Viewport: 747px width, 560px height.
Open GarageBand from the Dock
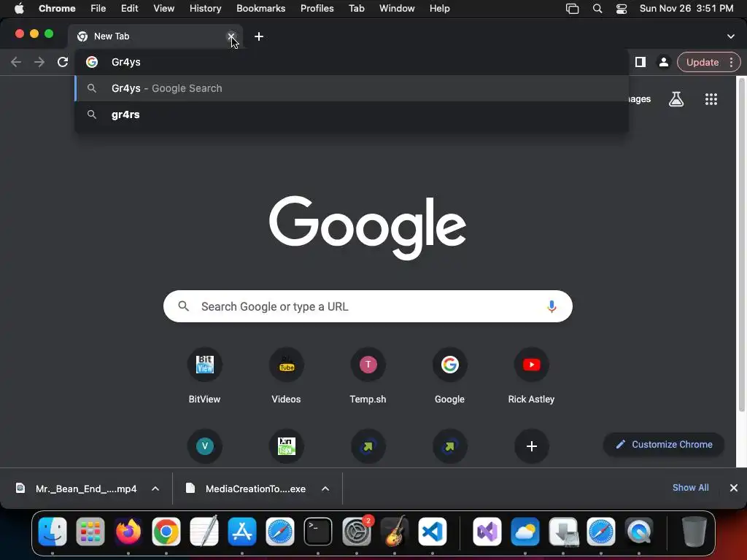tap(395, 532)
